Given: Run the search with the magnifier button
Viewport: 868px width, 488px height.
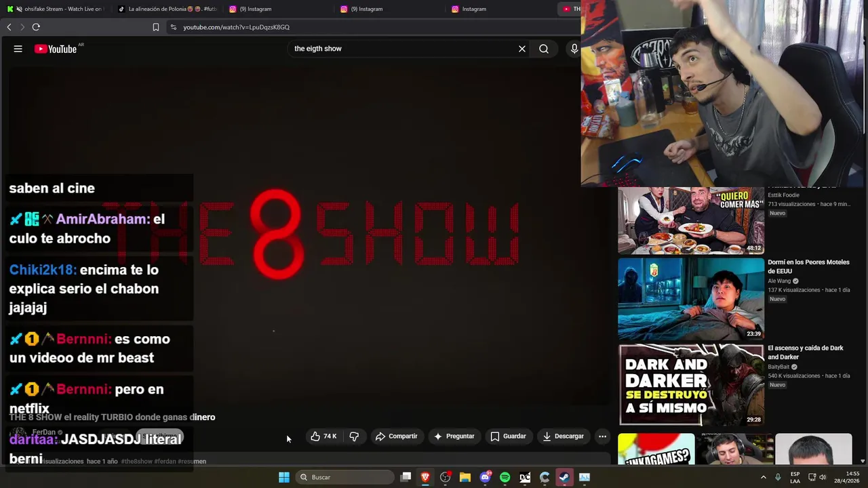Looking at the screenshot, I should tap(544, 49).
